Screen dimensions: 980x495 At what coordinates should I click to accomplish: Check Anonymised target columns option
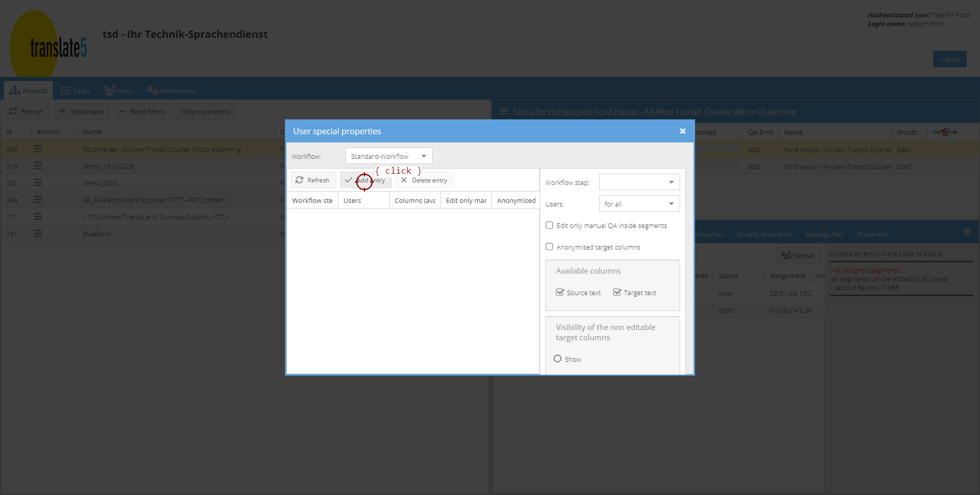click(549, 247)
